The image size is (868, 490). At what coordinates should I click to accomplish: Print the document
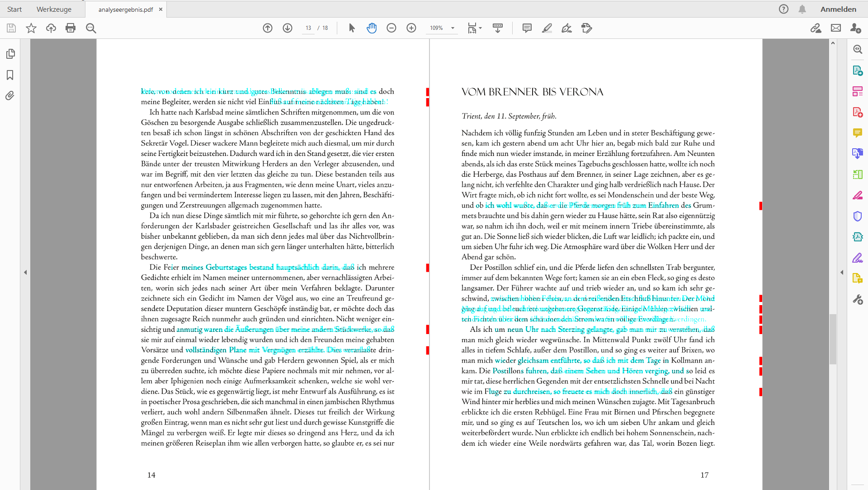tap(71, 28)
